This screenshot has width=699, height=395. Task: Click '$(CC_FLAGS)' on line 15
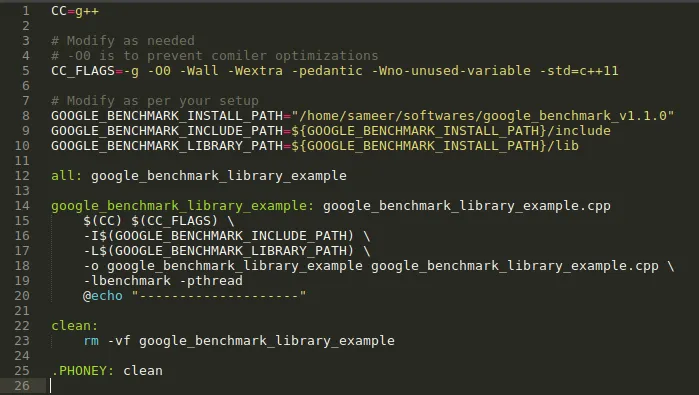coord(174,221)
